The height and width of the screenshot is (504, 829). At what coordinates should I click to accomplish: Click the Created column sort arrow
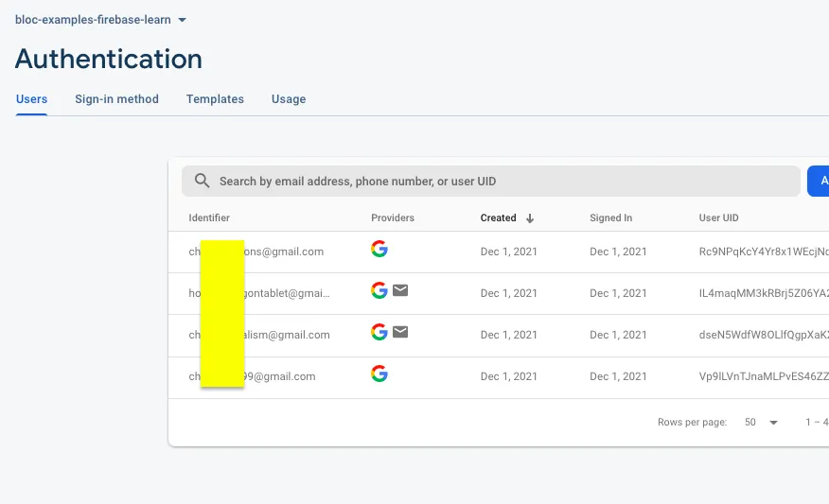pyautogui.click(x=530, y=218)
